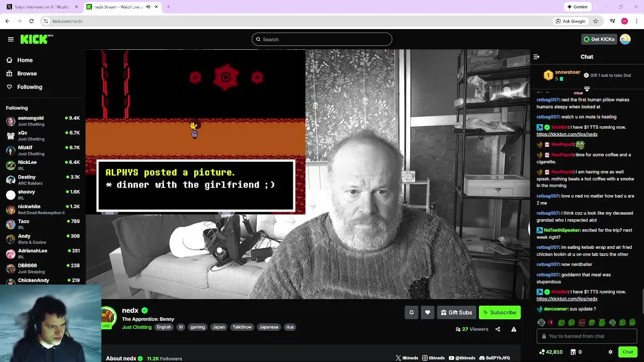This screenshot has width=644, height=362.
Task: Open Instagram tikinedx social link
Action: coord(434,358)
